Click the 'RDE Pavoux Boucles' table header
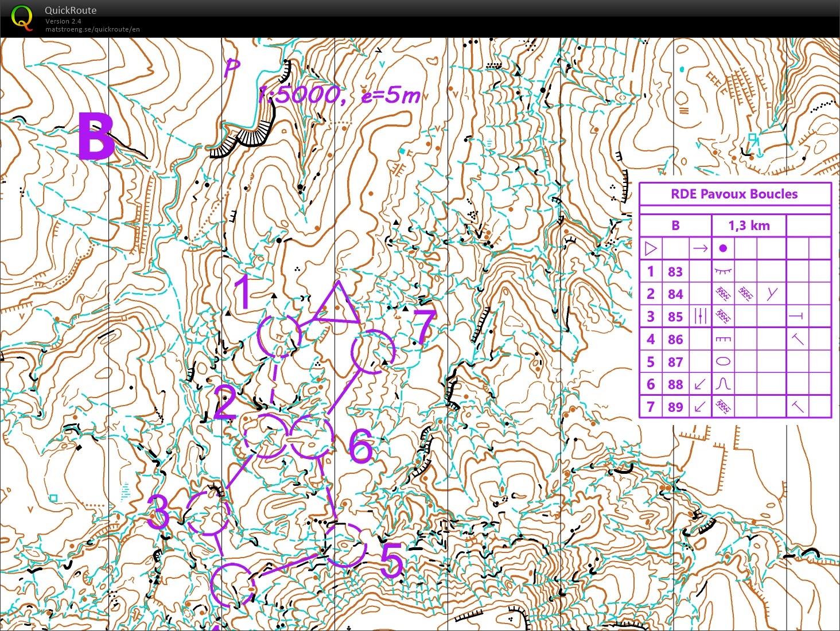Image resolution: width=840 pixels, height=631 pixels. tap(734, 194)
